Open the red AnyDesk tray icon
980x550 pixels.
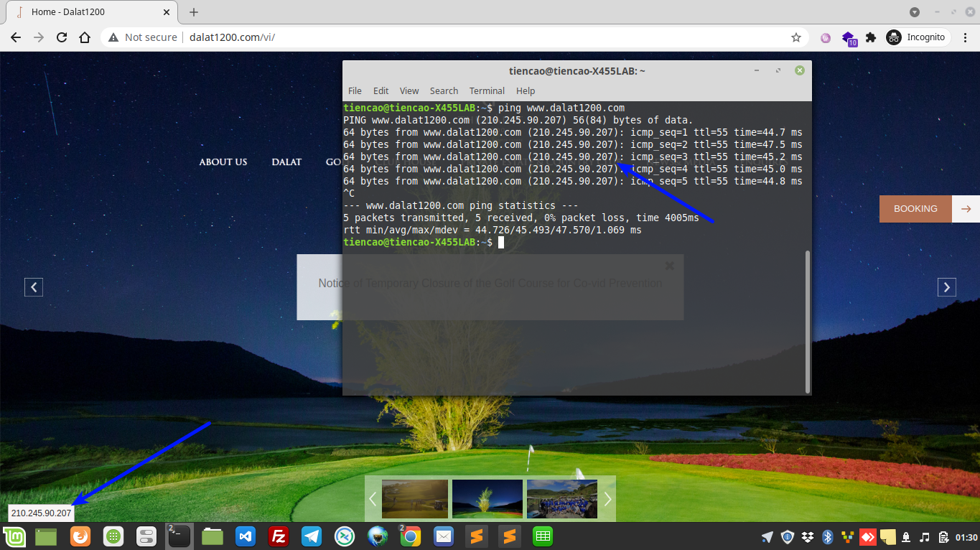click(867, 536)
